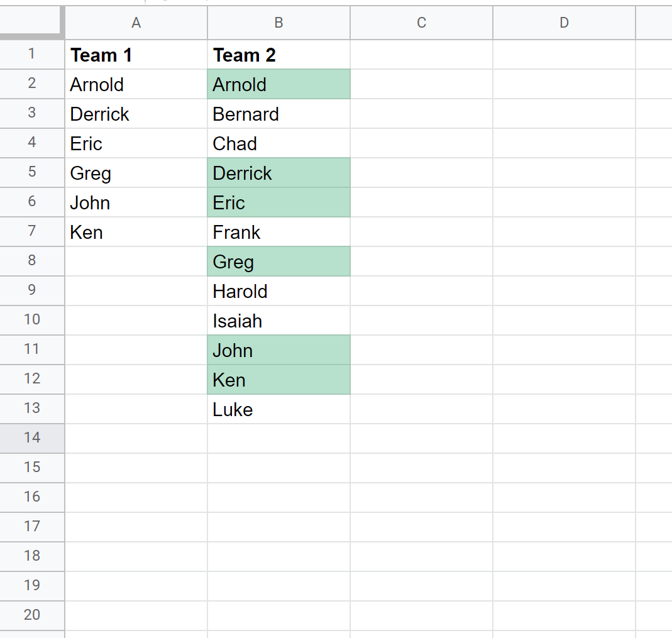Click the Team 1 header cell
The image size is (672, 638).
coord(136,55)
